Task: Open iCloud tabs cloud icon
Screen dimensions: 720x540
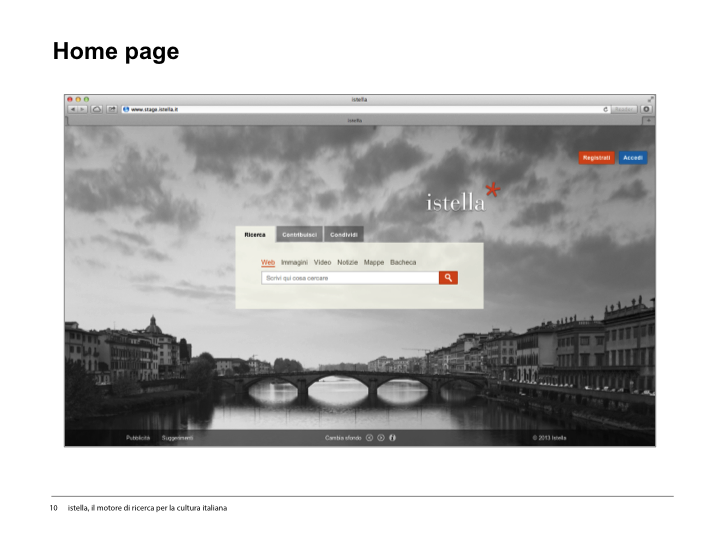Action: pyautogui.click(x=97, y=109)
